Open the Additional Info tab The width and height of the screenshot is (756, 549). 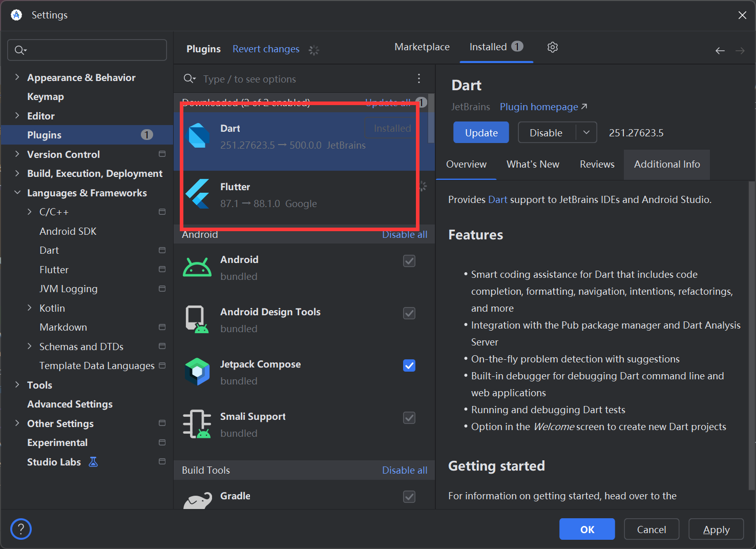tap(667, 165)
